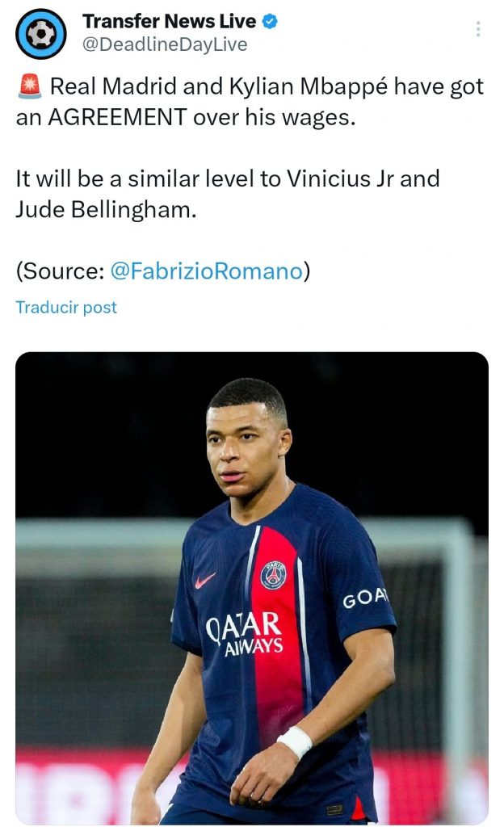
Task: Click the Nike swoosh logo on the shirt
Action: [205, 580]
